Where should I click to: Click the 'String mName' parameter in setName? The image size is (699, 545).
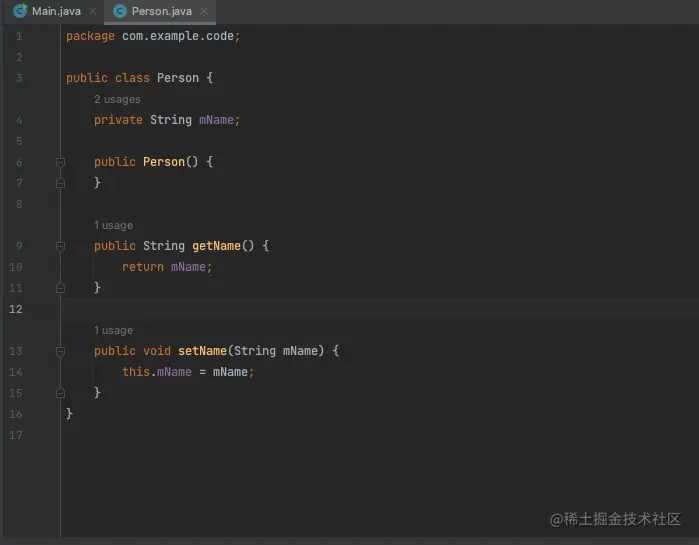coord(276,351)
